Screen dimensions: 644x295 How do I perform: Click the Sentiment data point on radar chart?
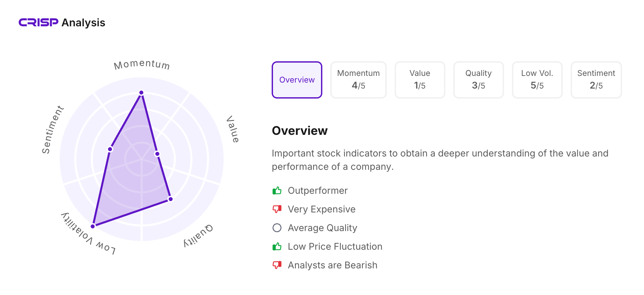click(110, 149)
